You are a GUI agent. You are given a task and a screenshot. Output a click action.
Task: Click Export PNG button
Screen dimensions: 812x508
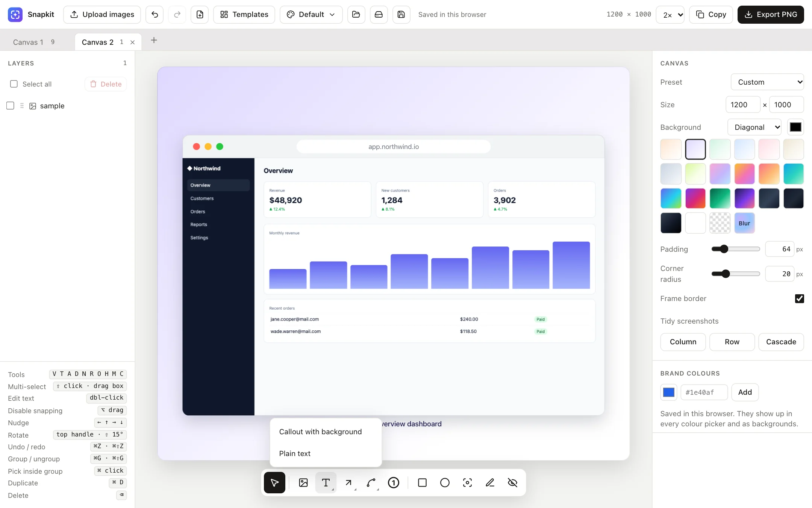771,14
